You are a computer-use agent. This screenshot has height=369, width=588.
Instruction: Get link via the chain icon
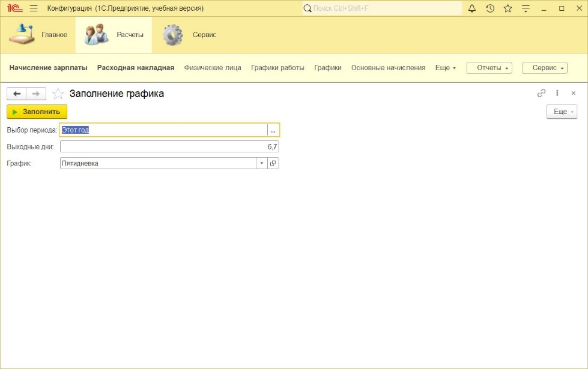pyautogui.click(x=541, y=93)
